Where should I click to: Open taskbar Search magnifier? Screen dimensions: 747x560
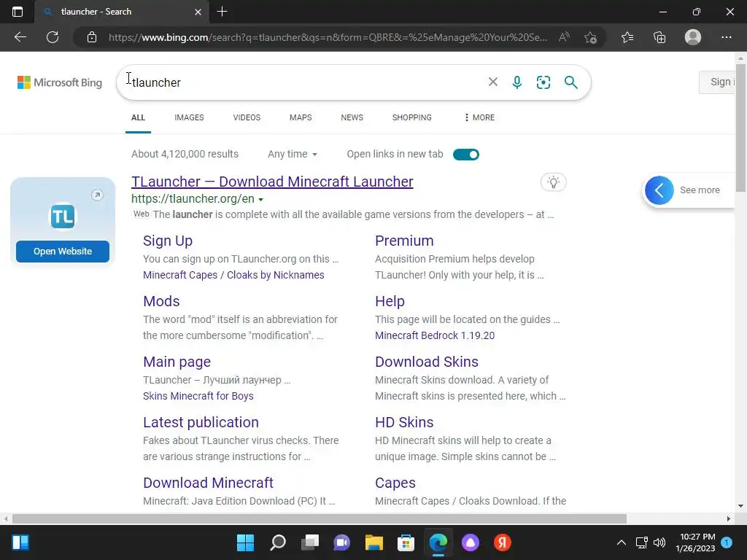click(278, 542)
